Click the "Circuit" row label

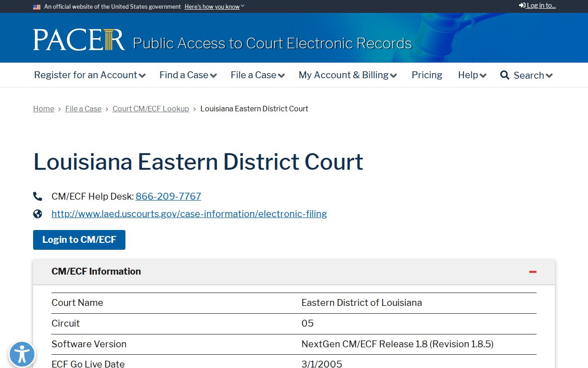[66, 323]
